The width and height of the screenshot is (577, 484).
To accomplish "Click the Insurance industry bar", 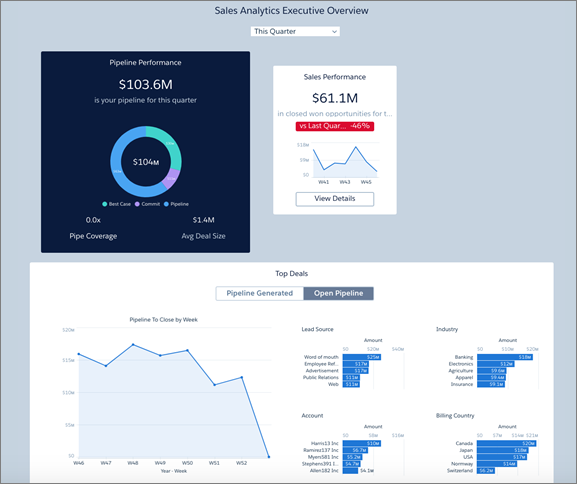I will coord(491,384).
